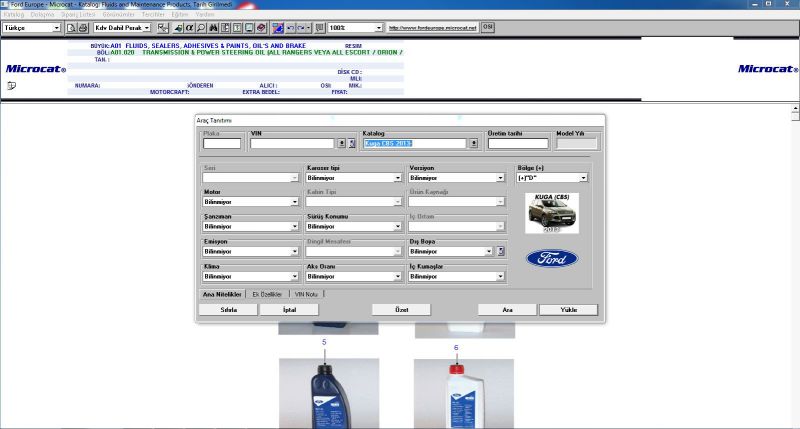Image resolution: width=800 pixels, height=429 pixels.
Task: Click the alpha symbol toolbar icon
Action: coord(190,28)
